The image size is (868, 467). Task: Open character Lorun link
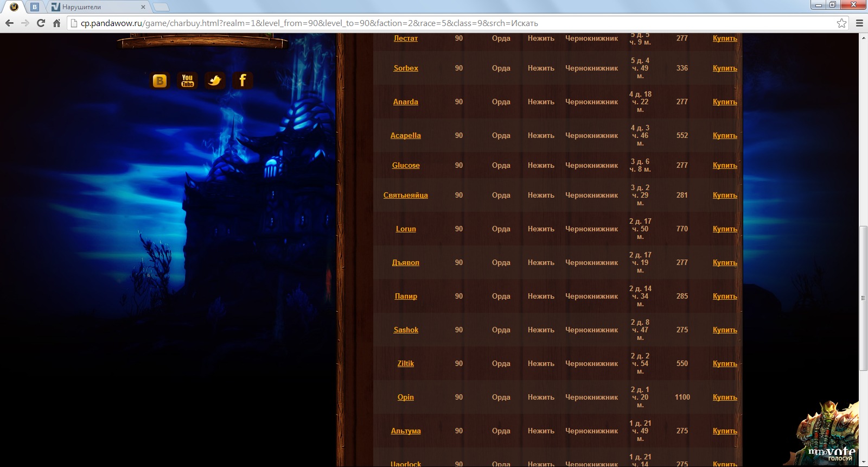[x=406, y=229]
